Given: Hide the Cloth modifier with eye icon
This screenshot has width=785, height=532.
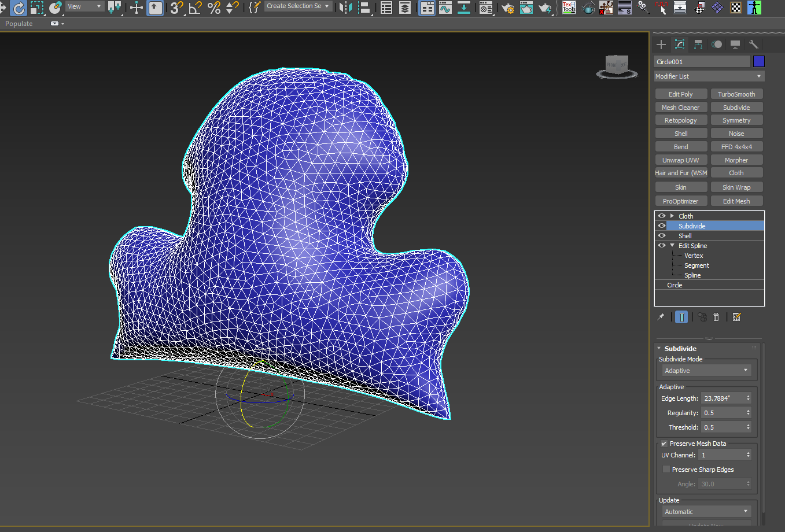Looking at the screenshot, I should pos(662,216).
